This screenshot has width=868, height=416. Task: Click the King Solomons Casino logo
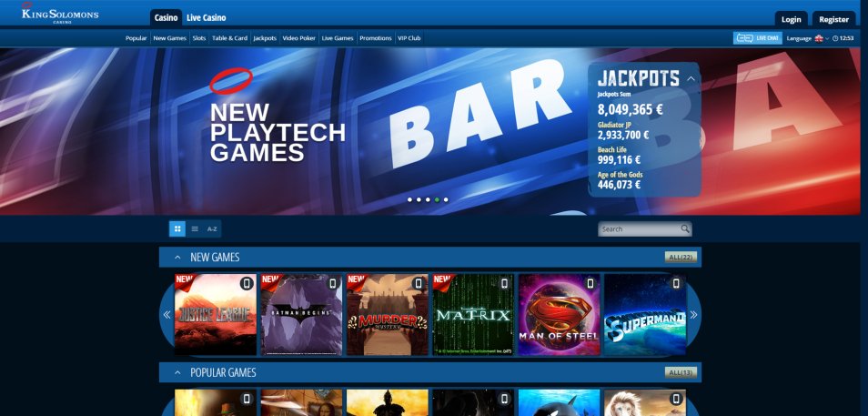point(60,14)
